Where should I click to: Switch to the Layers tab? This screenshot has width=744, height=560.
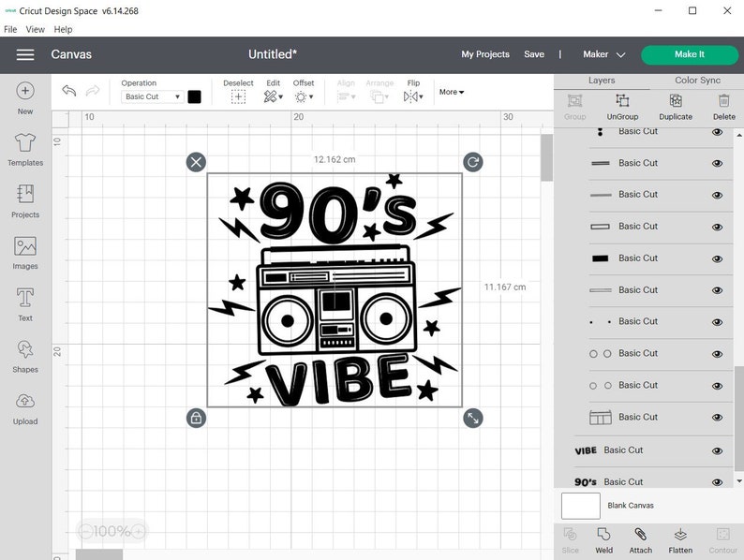click(602, 81)
